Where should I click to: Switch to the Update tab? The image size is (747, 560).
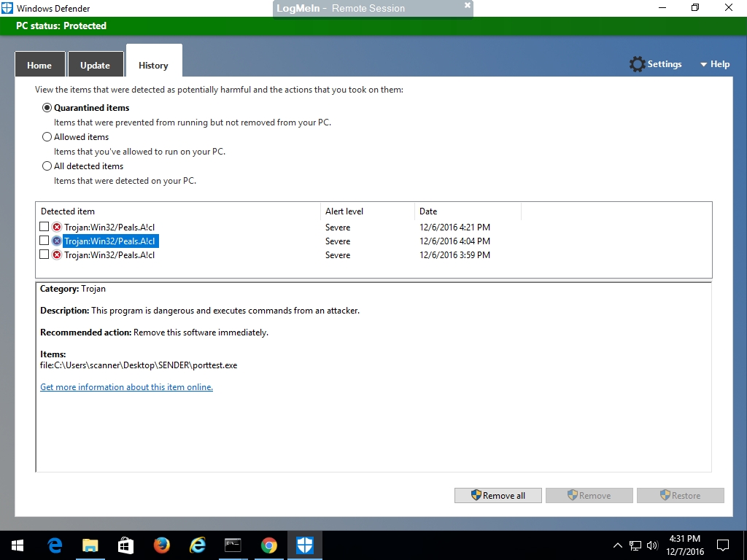coord(96,65)
